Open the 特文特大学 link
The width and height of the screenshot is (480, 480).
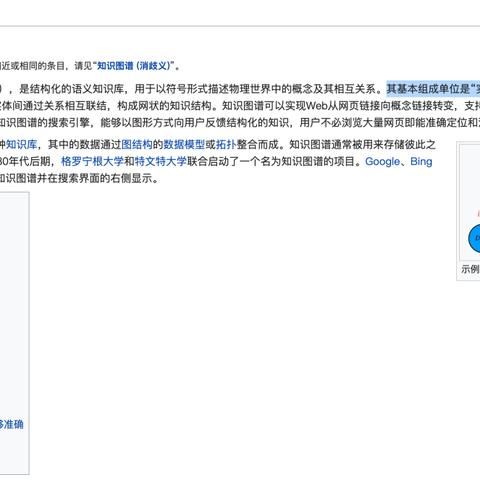161,162
